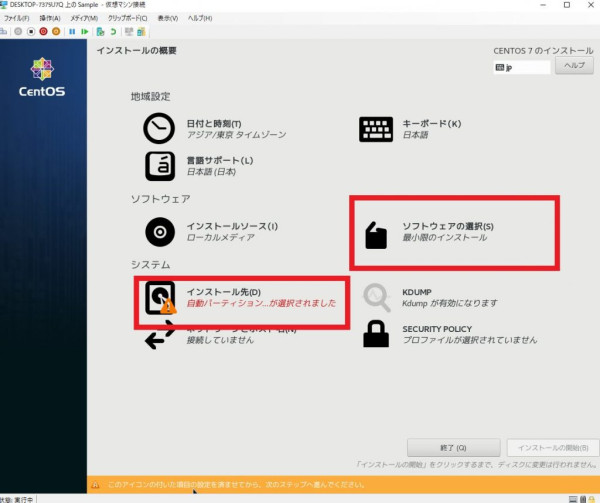The height and width of the screenshot is (503, 600).
Task: Click the red shutdown toolbar icon
Action: (x=43, y=31)
